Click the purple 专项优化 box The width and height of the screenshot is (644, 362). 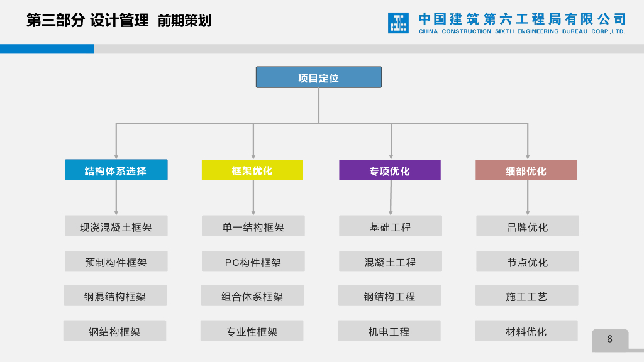[390, 170]
